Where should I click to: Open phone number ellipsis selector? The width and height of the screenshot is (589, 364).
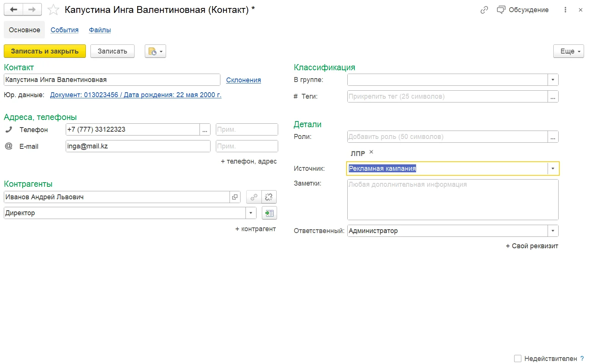coord(205,129)
